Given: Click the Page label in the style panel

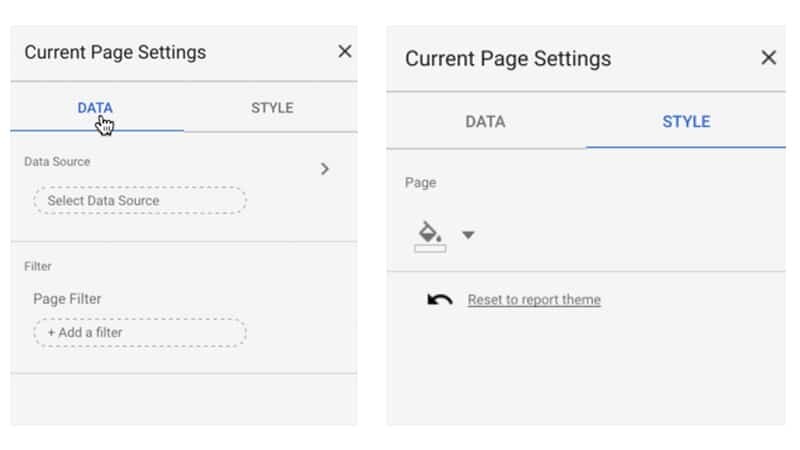Looking at the screenshot, I should (x=420, y=183).
